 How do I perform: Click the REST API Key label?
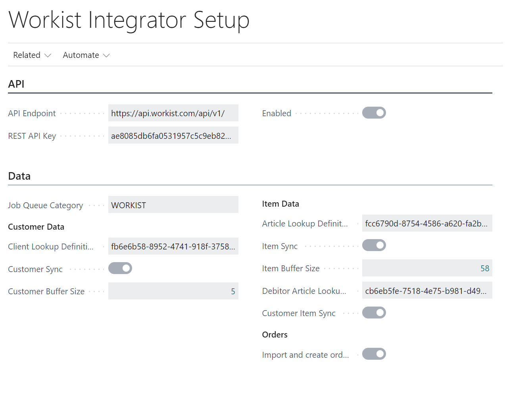32,136
